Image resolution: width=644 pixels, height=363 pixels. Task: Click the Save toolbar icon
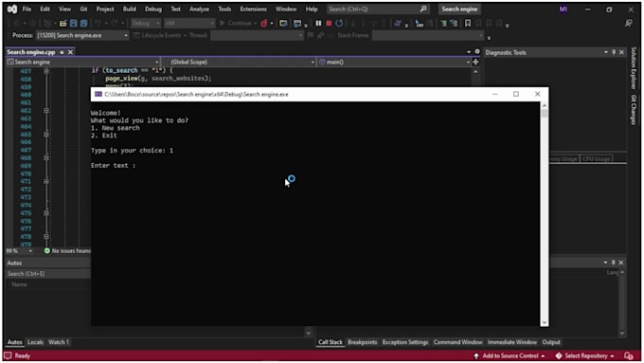(74, 24)
